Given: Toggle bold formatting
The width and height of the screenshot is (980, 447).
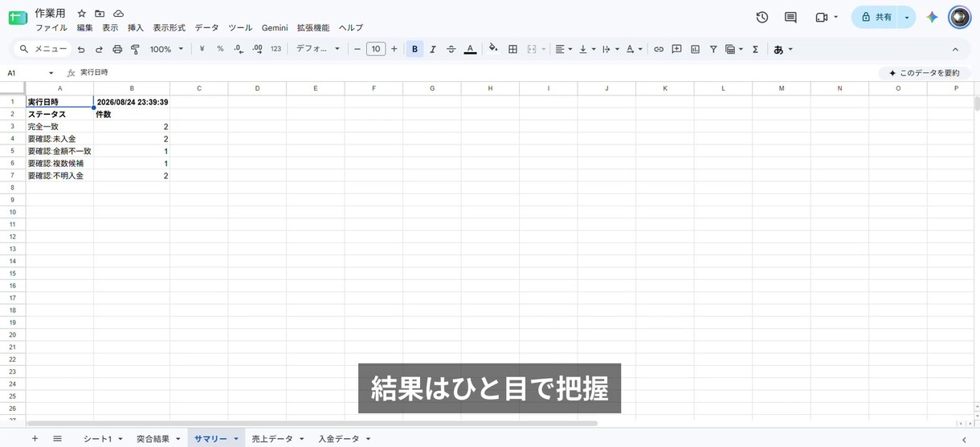Looking at the screenshot, I should 414,49.
